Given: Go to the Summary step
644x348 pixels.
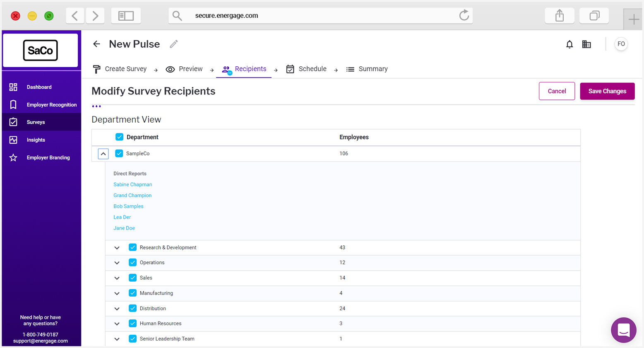Looking at the screenshot, I should point(367,69).
